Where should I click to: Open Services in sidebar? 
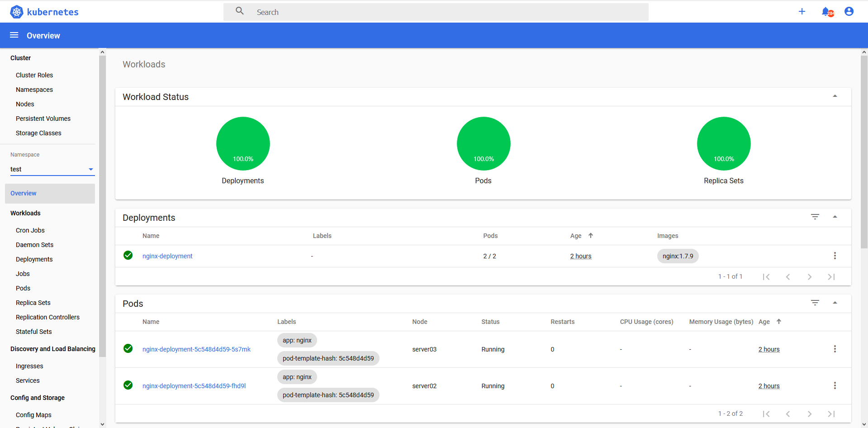coord(28,380)
